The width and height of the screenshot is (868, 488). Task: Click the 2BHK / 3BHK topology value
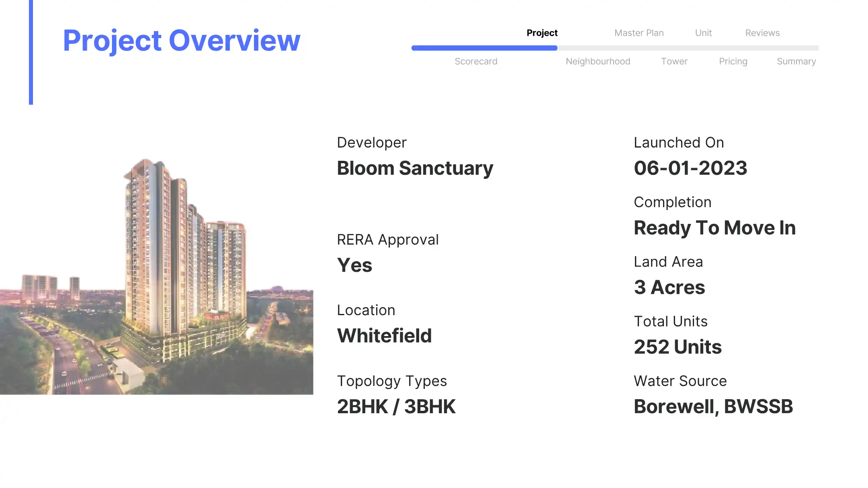396,406
